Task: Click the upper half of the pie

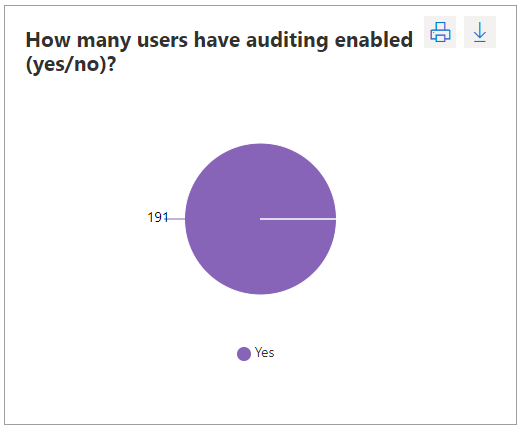Action: [260, 181]
